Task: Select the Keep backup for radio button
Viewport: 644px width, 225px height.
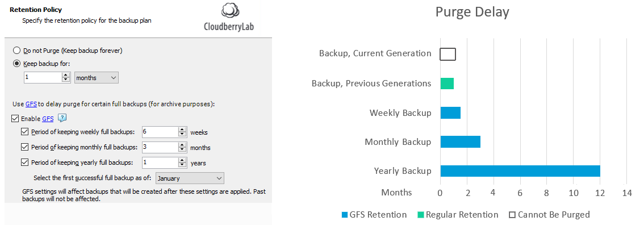Action: click(17, 64)
